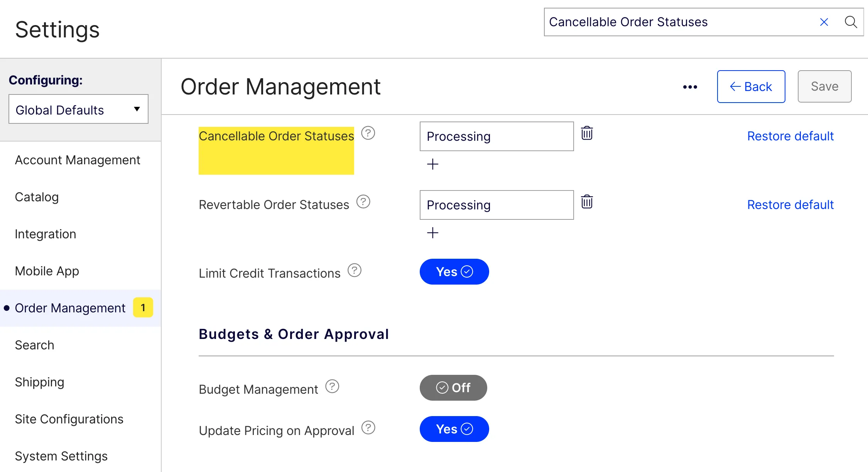Show help for Limit Credit Transactions
Image resolution: width=868 pixels, height=472 pixels.
pos(355,270)
